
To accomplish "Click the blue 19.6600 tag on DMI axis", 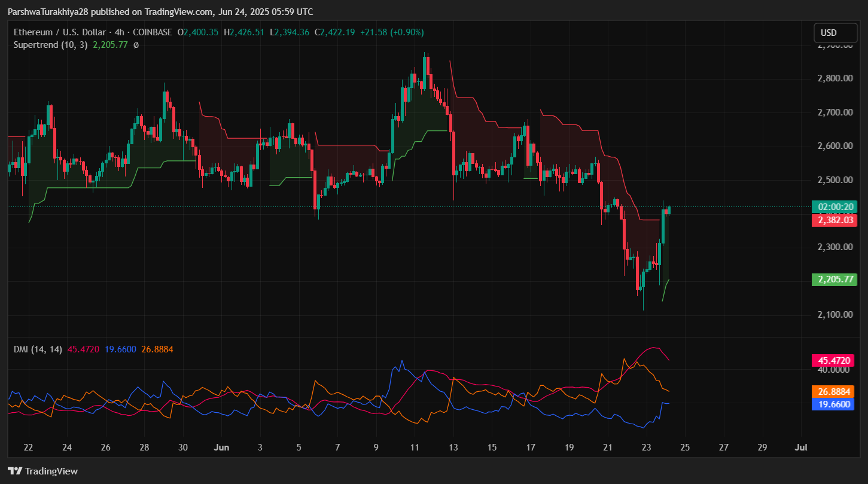I will click(x=833, y=404).
